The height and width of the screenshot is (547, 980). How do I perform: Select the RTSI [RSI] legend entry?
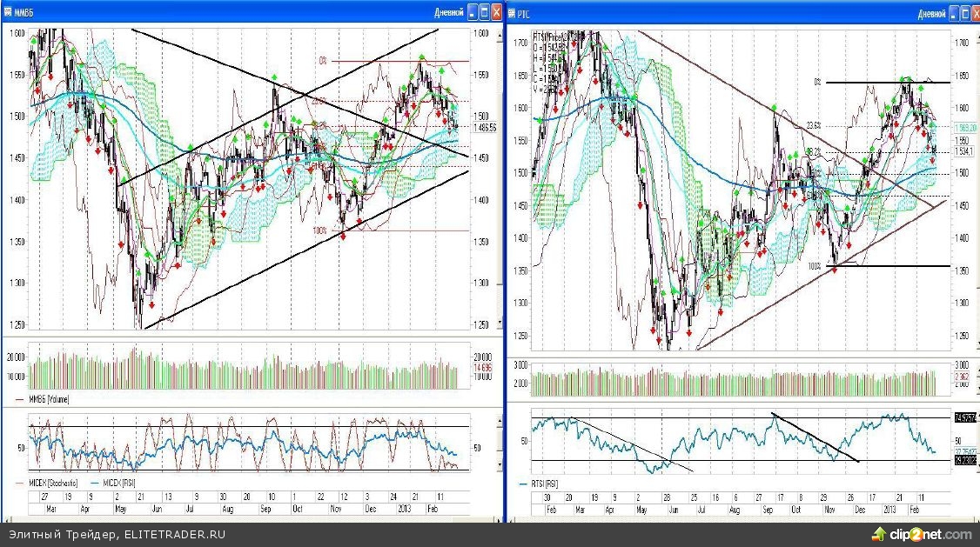(x=539, y=484)
